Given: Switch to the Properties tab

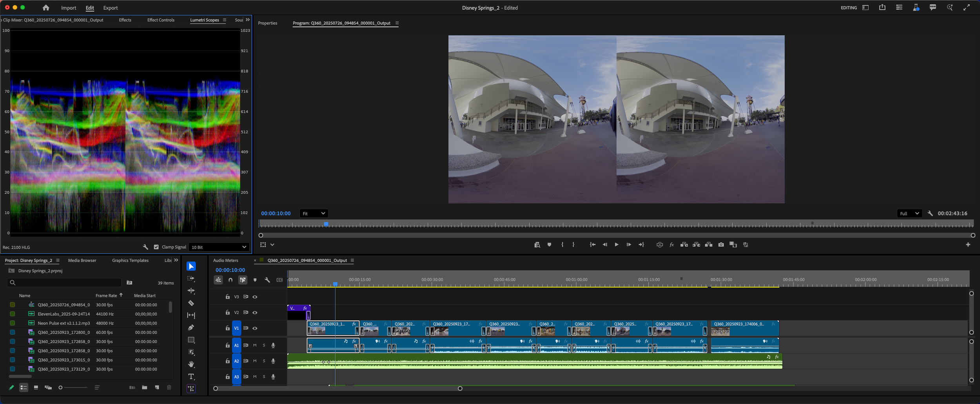Looking at the screenshot, I should [x=267, y=23].
